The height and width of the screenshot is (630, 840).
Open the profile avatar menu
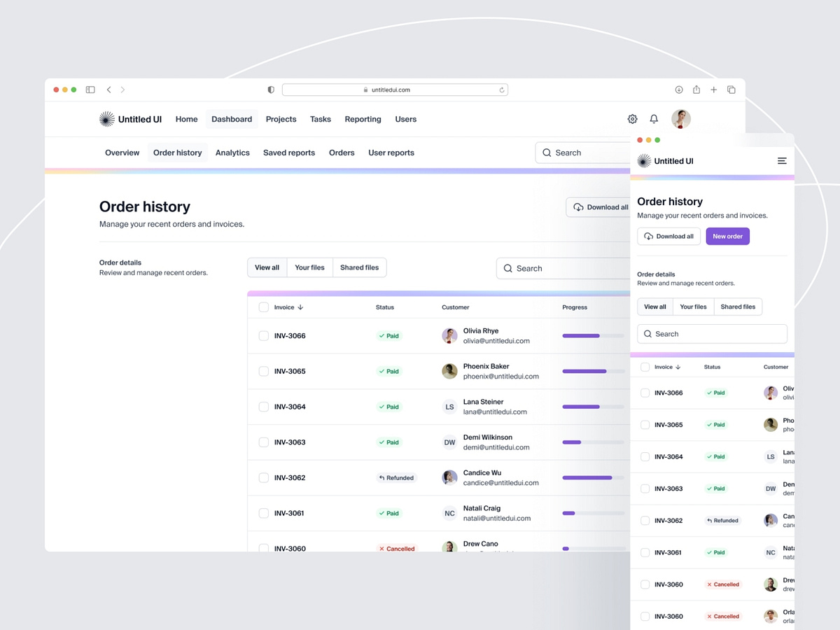pos(680,119)
